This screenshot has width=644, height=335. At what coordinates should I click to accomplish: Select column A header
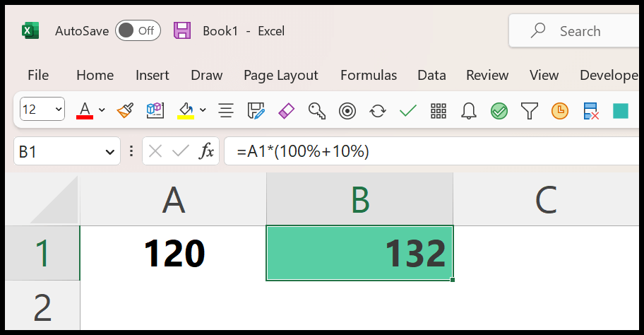[173, 199]
